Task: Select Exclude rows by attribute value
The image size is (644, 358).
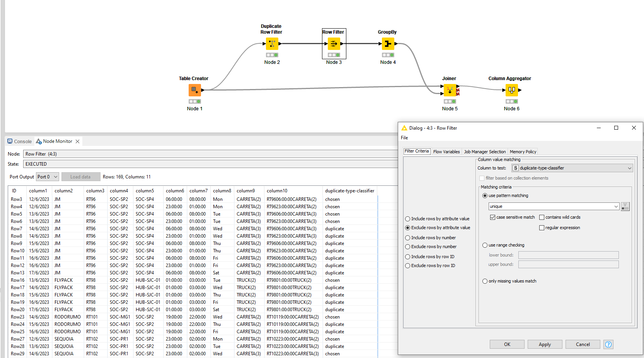Action: 438,228
